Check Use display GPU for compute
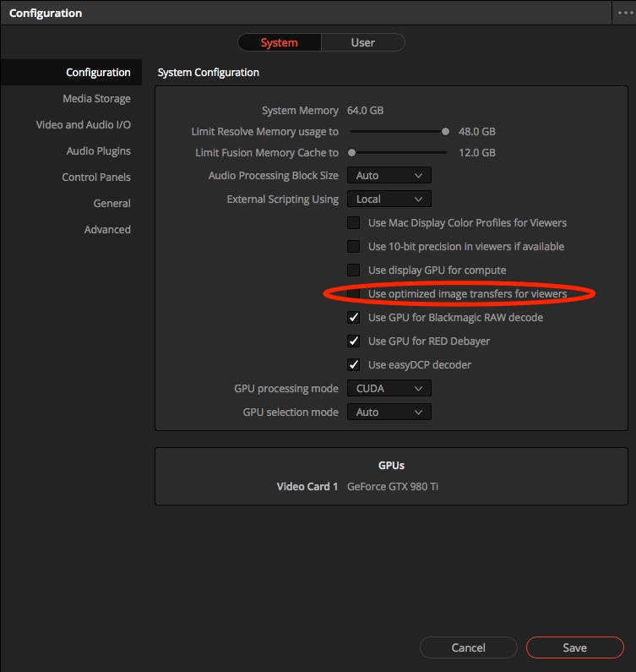 [x=353, y=270]
